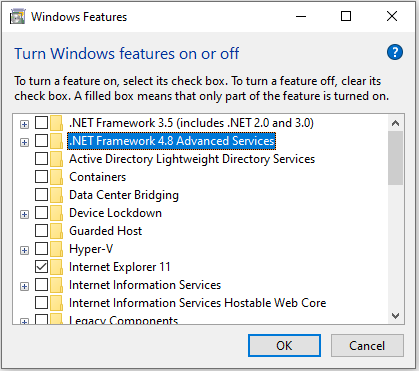
Task: Maximize the Windows Features window
Action: tap(346, 16)
